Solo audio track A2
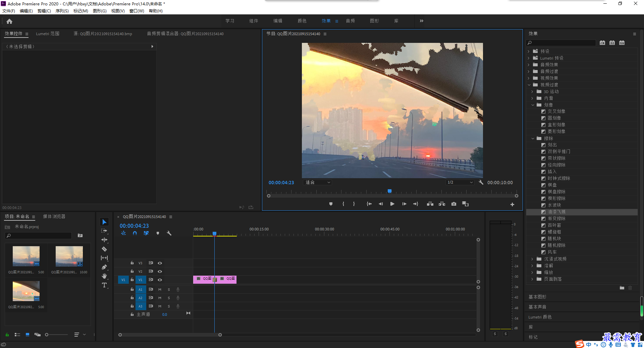This screenshot has width=644, height=348. (169, 298)
